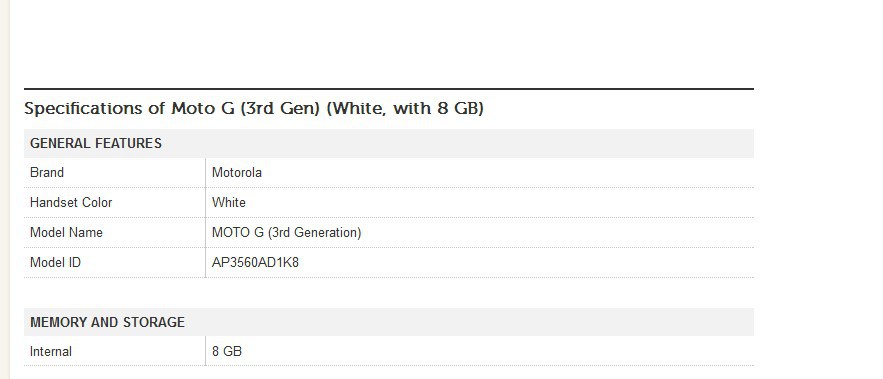Select the AP3560AD1K8 model ID value
This screenshot has width=883, height=379.
[255, 262]
